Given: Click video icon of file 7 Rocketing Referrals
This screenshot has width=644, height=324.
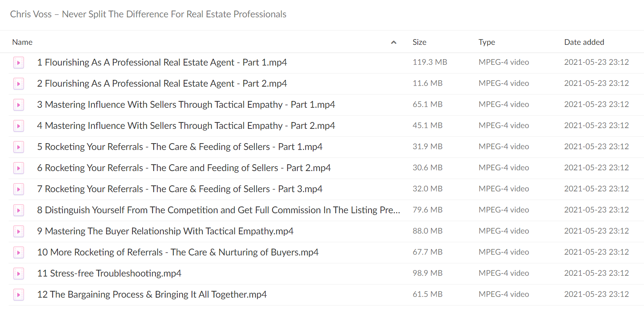Looking at the screenshot, I should point(18,189).
